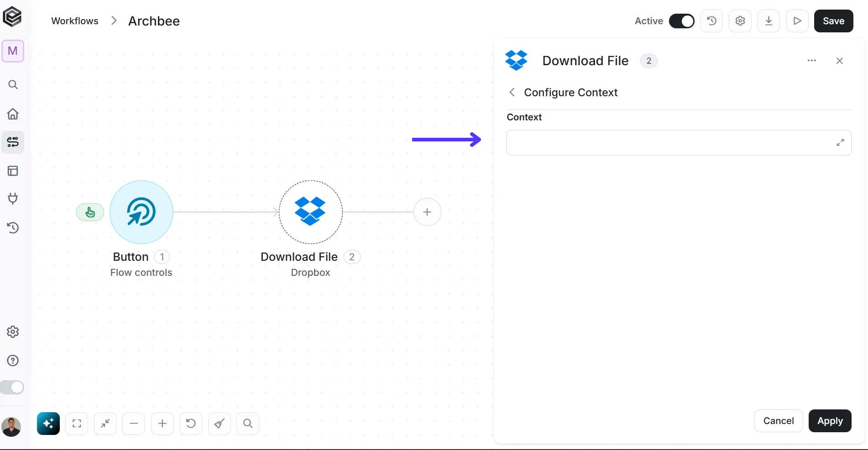Run workflow with the play icon
The width and height of the screenshot is (868, 450).
(x=797, y=21)
